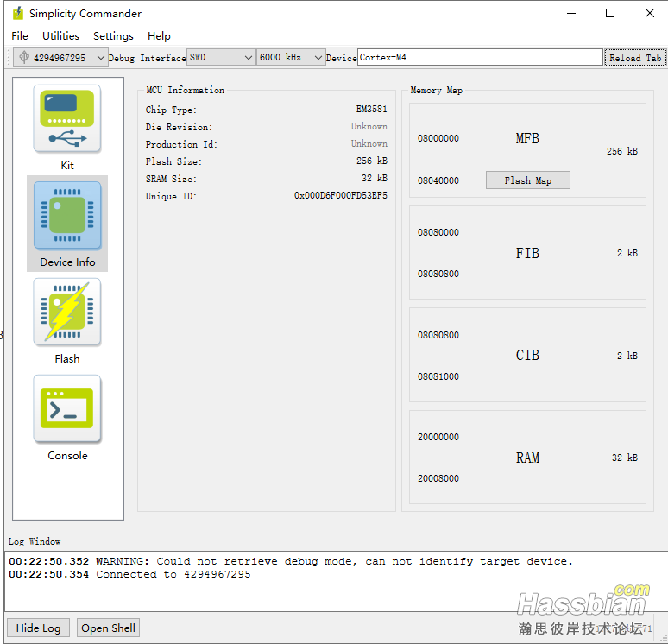
Task: Select the Device Info chip icon
Action: pos(67,216)
